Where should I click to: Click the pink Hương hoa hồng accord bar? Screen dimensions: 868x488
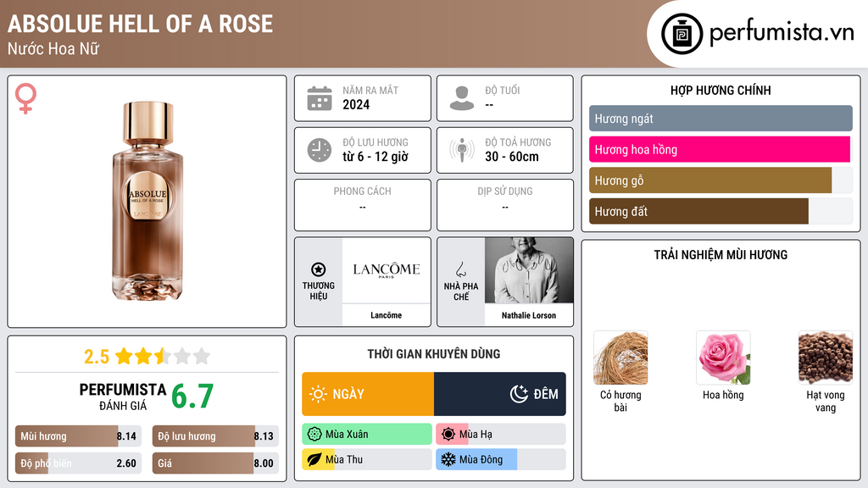pyautogui.click(x=721, y=149)
